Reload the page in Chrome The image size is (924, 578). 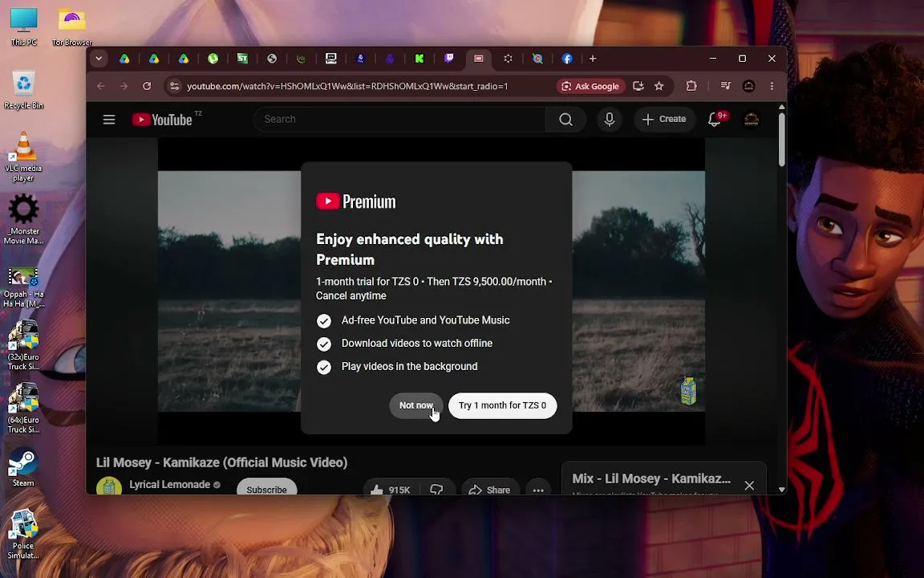(x=147, y=86)
